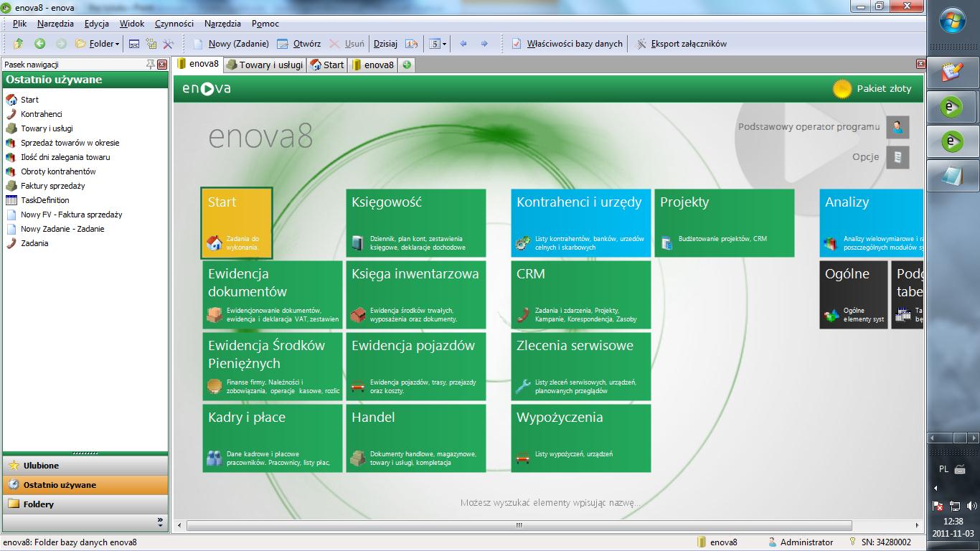Screen dimensions: 980x551
Task: Open the Edycja menu
Action: 96,24
